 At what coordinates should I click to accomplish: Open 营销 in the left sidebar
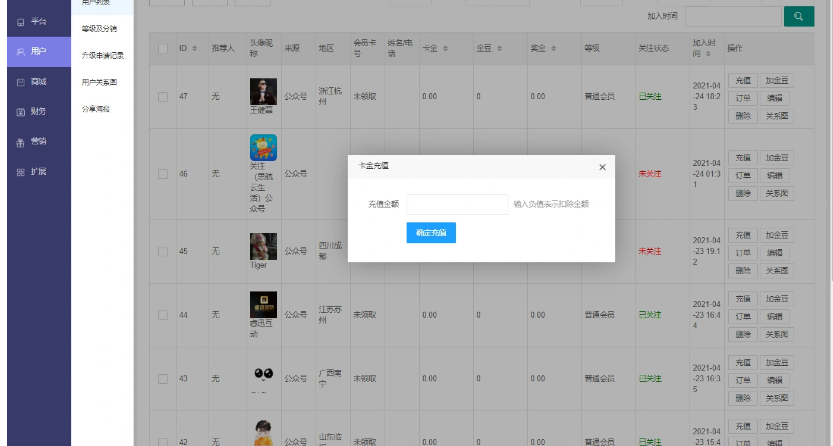pyautogui.click(x=31, y=141)
